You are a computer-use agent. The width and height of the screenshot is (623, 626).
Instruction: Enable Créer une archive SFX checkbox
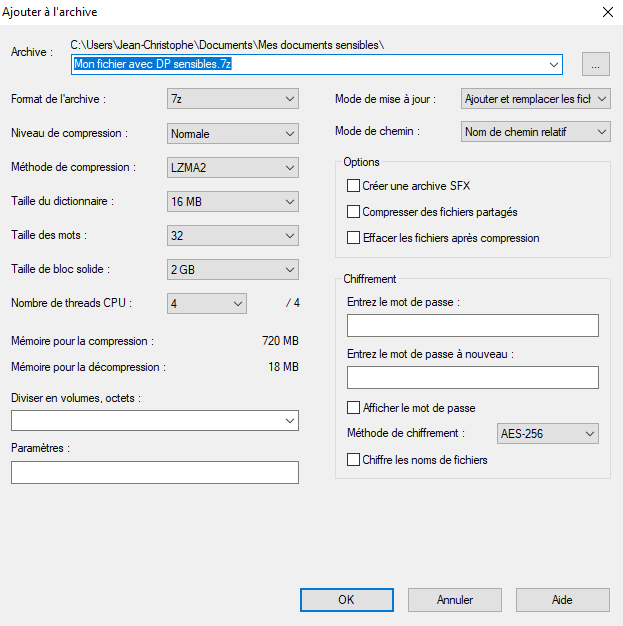tap(353, 186)
